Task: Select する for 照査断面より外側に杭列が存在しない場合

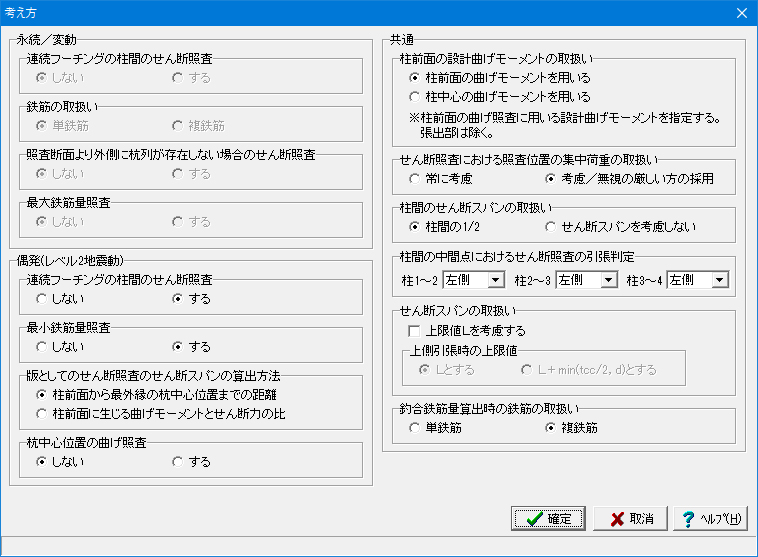Action: tap(191, 174)
